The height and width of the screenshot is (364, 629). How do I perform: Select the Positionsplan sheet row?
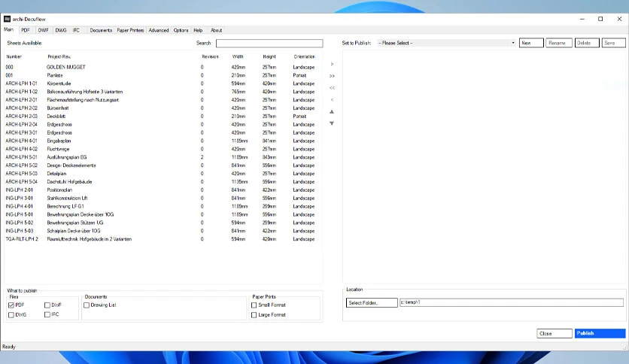pyautogui.click(x=164, y=190)
